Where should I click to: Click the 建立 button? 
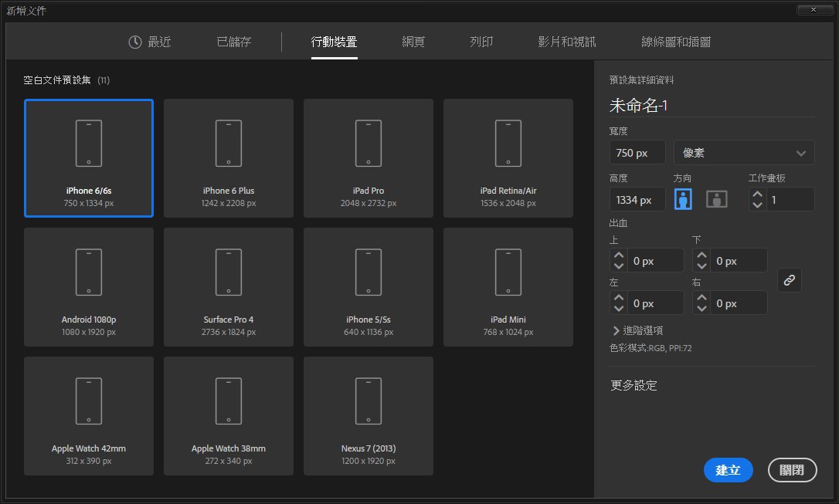(728, 470)
